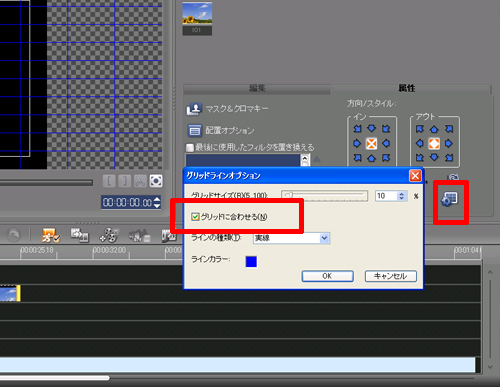The image size is (500, 387).
Task: Enlarge the preview window
Action: [156, 181]
